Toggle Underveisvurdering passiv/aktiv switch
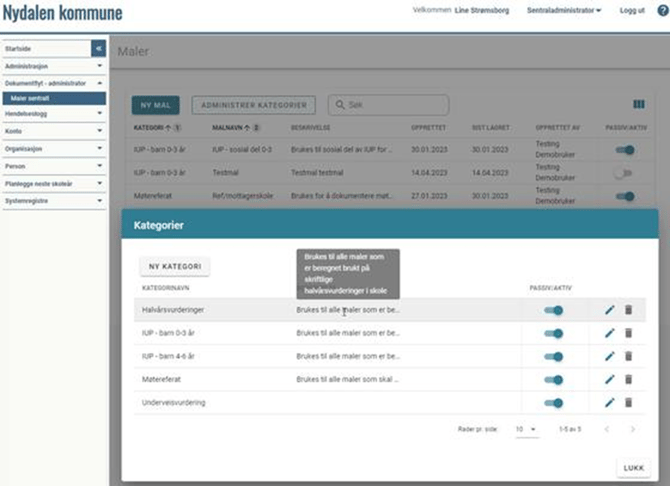This screenshot has height=486, width=670. click(x=553, y=402)
